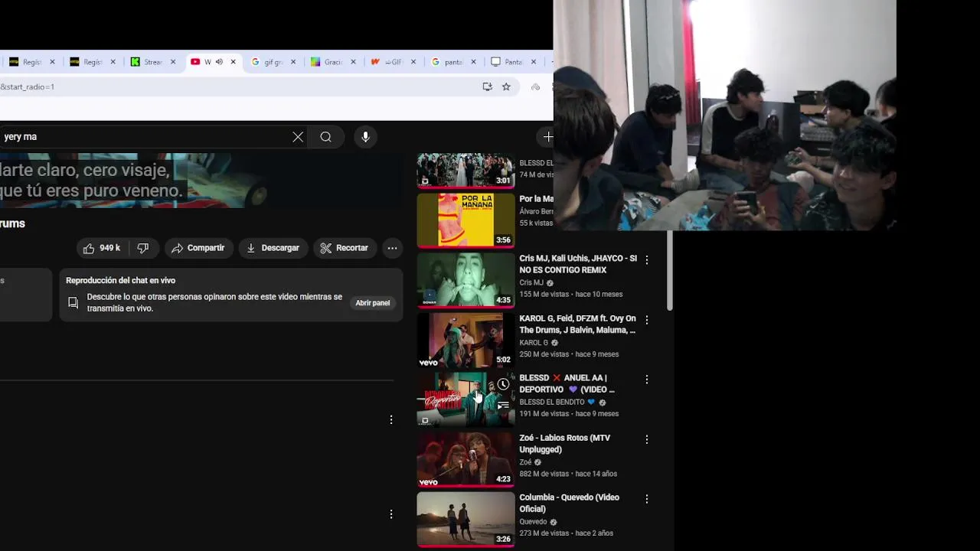Screen dimensions: 980x551
Task: Open the more actions menu beside Recortar
Action: click(392, 248)
